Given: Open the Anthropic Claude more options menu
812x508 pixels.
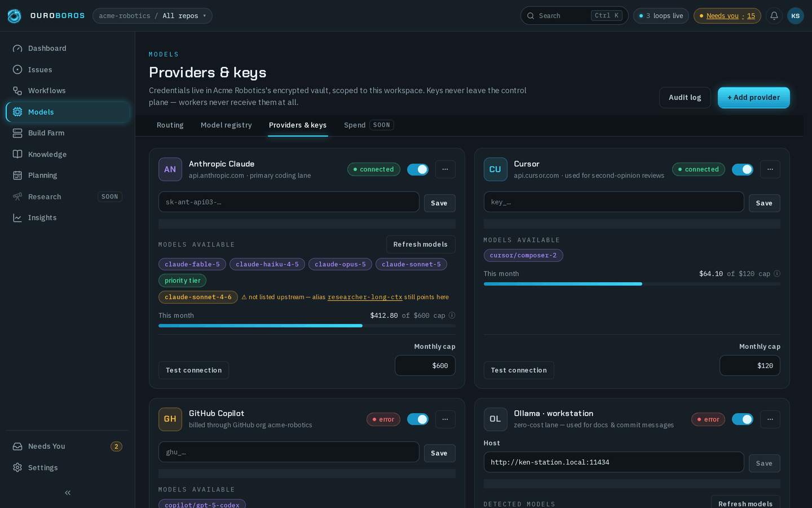Looking at the screenshot, I should 445,169.
